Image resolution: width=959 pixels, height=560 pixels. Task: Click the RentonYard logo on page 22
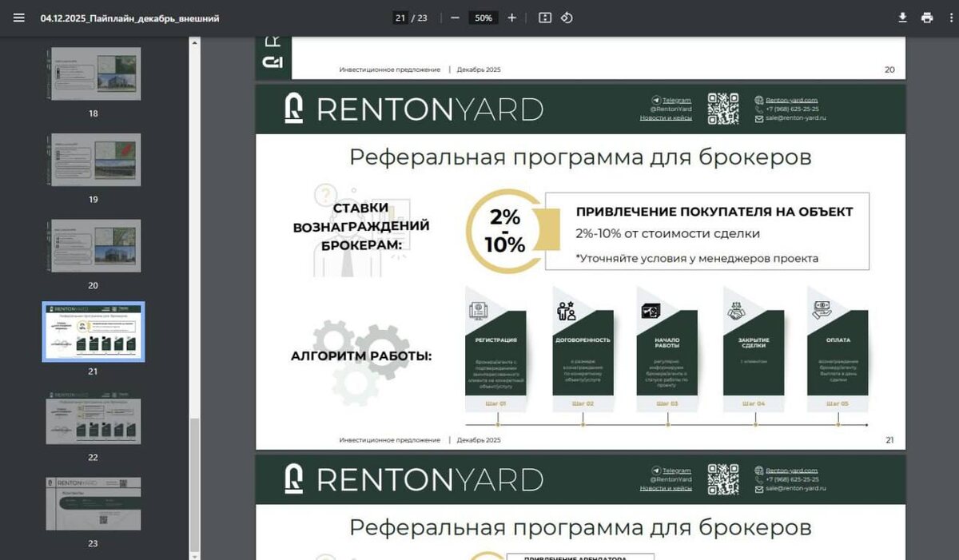pos(414,479)
